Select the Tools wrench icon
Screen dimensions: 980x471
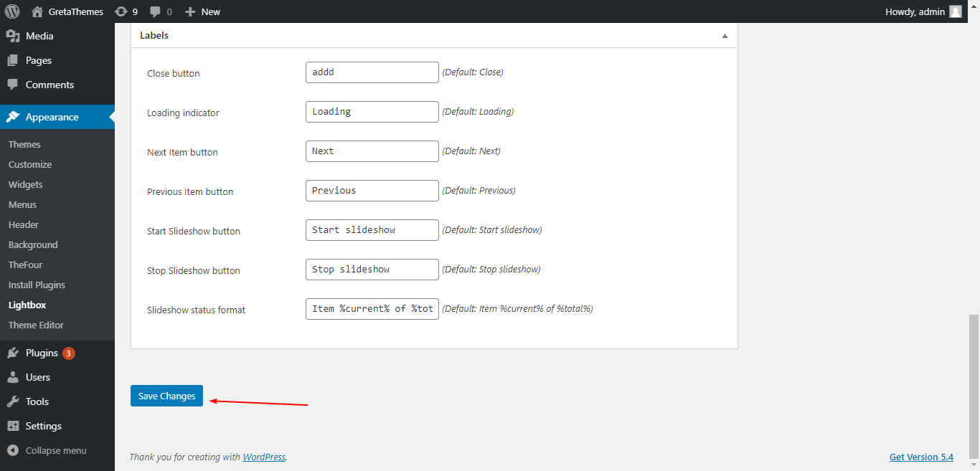13,401
